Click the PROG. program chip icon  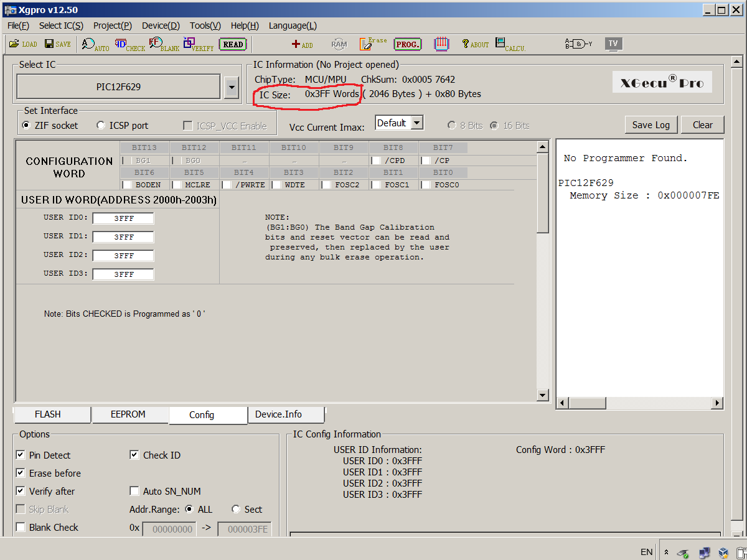(x=407, y=44)
